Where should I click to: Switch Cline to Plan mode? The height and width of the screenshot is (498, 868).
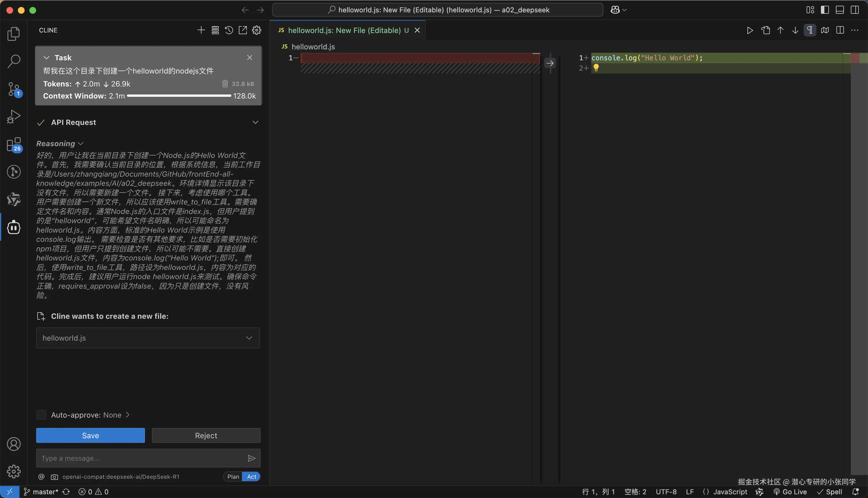coord(233,476)
